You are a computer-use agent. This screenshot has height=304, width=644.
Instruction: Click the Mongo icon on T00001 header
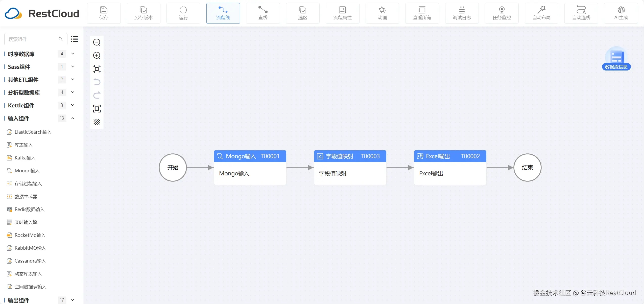[x=220, y=156]
